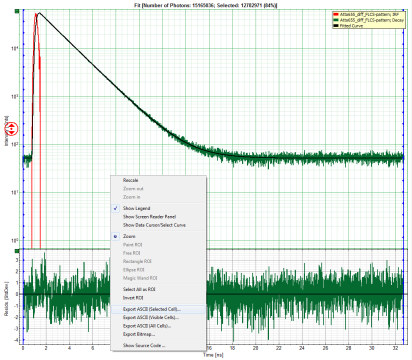
Task: Click the red up/down arrows circle icon
Action: (x=11, y=128)
